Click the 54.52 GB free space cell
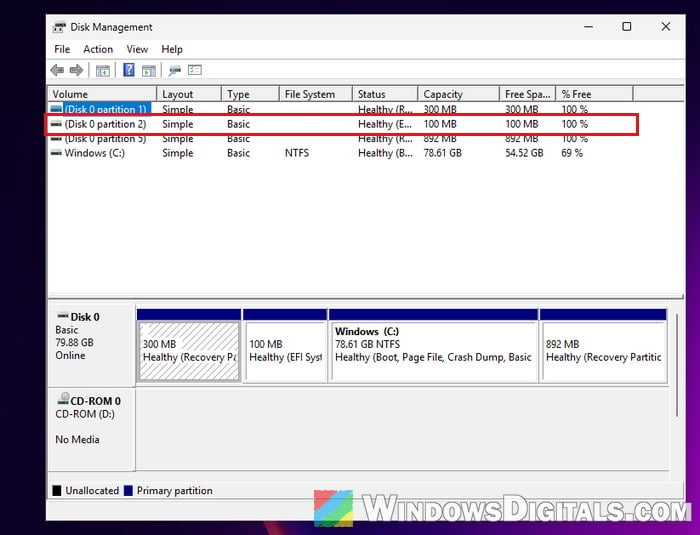Viewport: 700px width, 535px height. pos(524,153)
